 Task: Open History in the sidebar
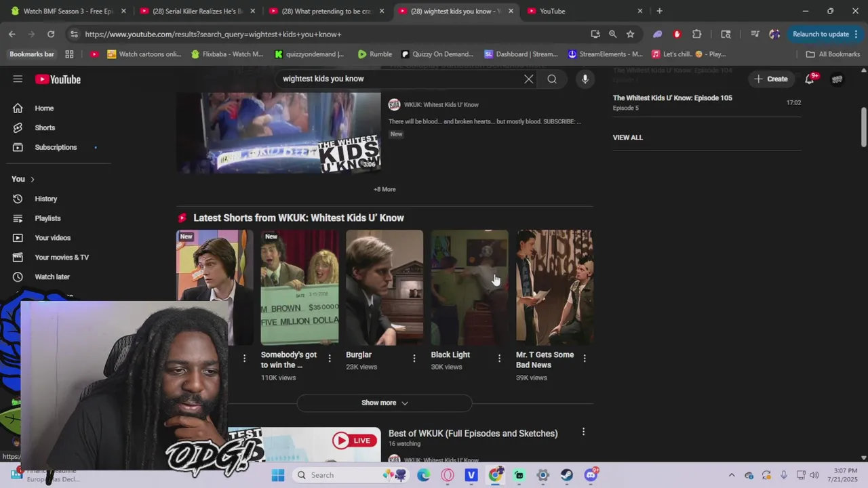coord(46,199)
